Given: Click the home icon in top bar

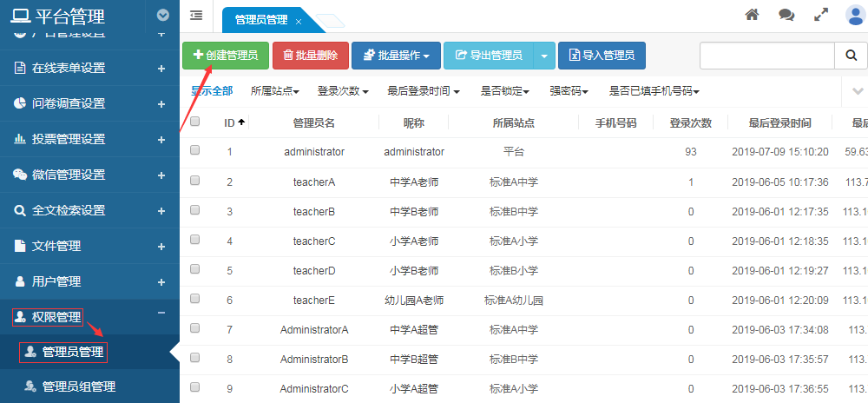Looking at the screenshot, I should [753, 15].
